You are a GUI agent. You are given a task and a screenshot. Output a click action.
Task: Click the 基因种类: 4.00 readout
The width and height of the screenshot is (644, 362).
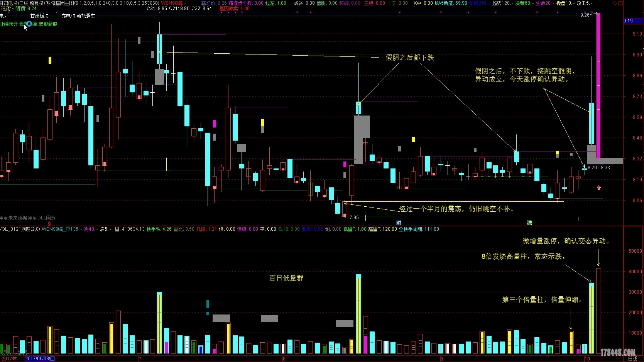pos(234,8)
